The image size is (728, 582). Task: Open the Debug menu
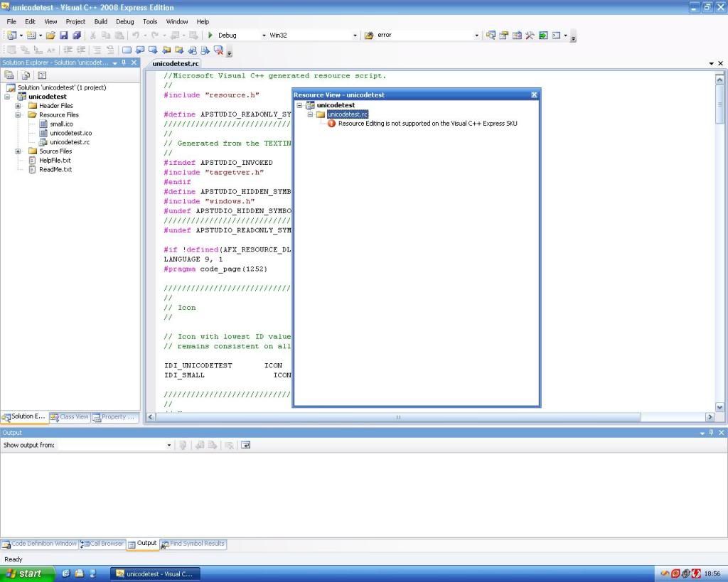click(x=124, y=22)
